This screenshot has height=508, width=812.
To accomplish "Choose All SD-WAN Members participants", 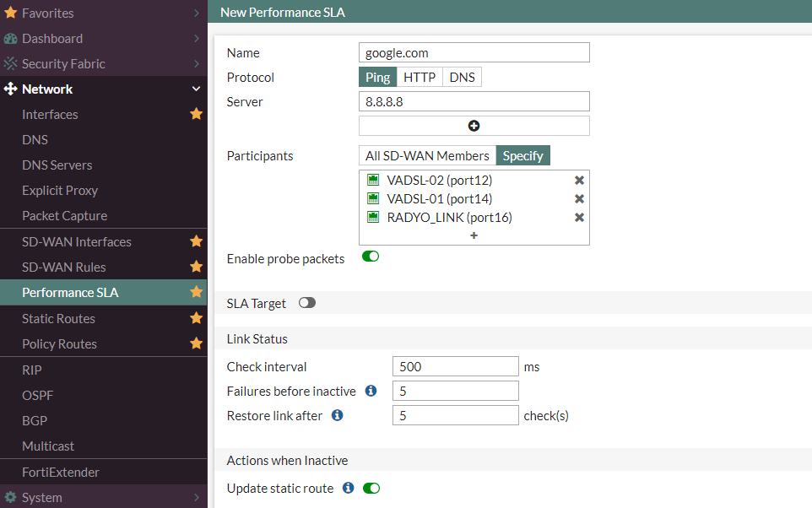I will (x=427, y=156).
